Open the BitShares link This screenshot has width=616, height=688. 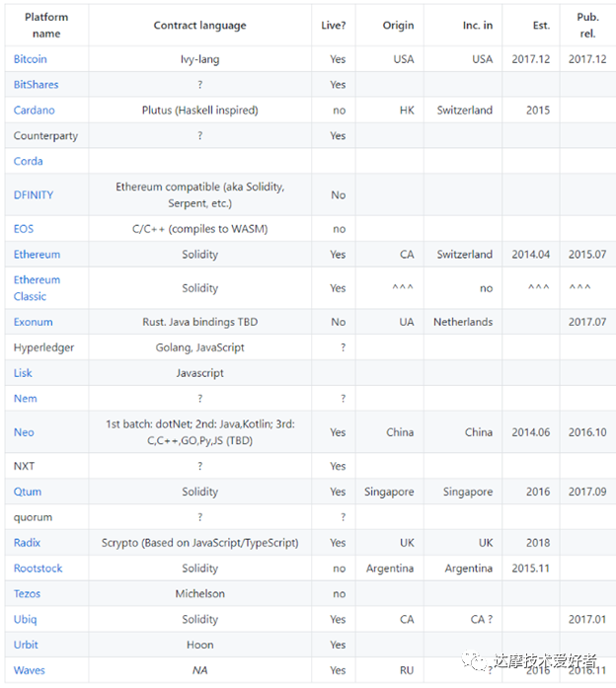(36, 85)
